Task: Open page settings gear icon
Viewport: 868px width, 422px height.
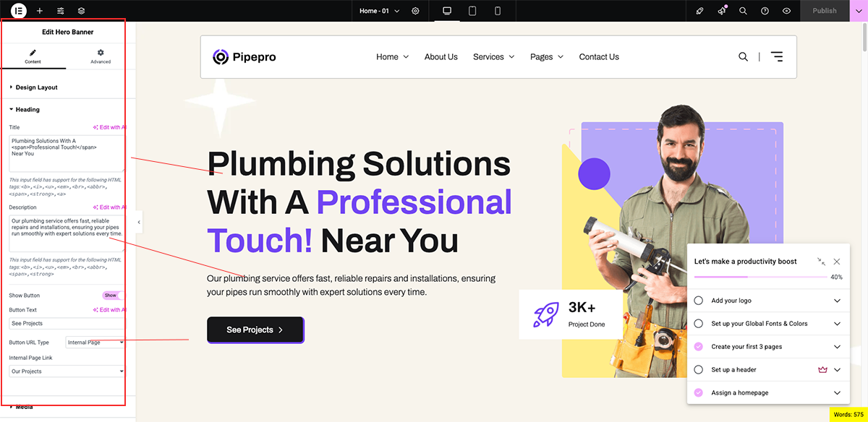Action: coord(415,11)
